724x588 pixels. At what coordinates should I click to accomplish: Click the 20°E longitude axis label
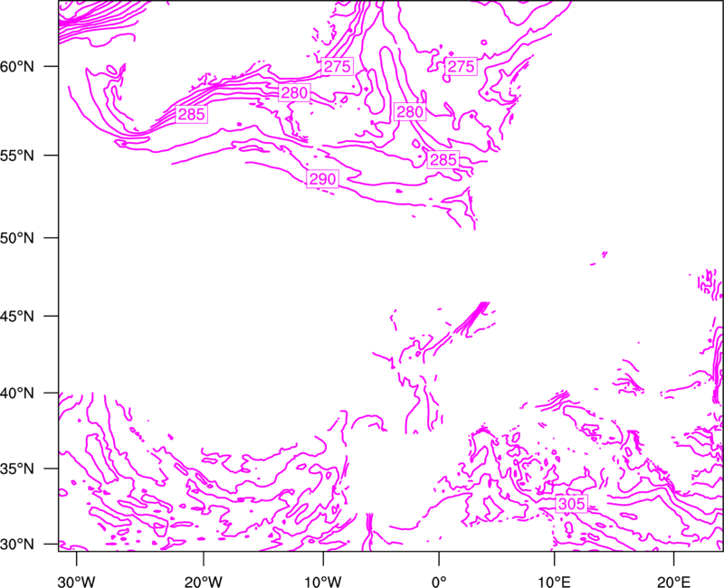pos(673,582)
